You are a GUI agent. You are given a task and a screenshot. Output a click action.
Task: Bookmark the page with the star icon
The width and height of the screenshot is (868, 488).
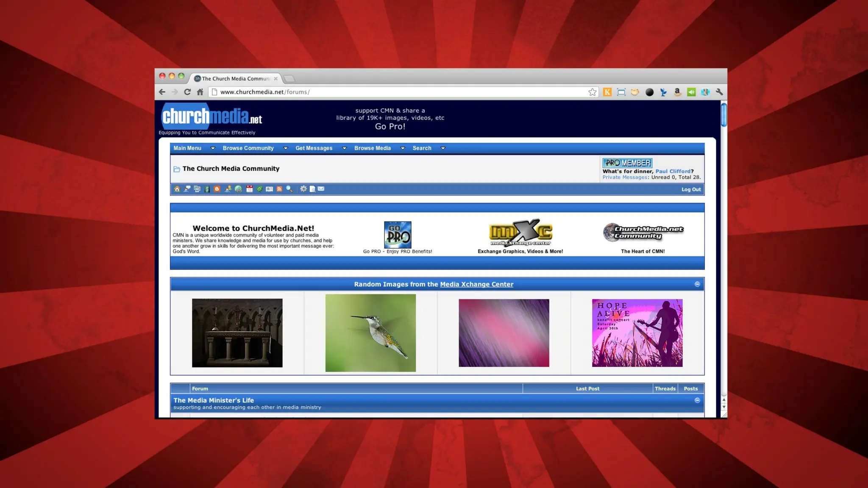(592, 92)
